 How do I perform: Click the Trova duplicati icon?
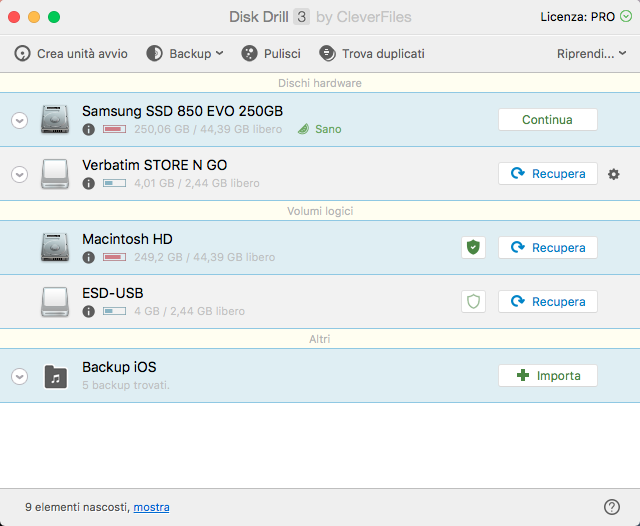coord(327,53)
